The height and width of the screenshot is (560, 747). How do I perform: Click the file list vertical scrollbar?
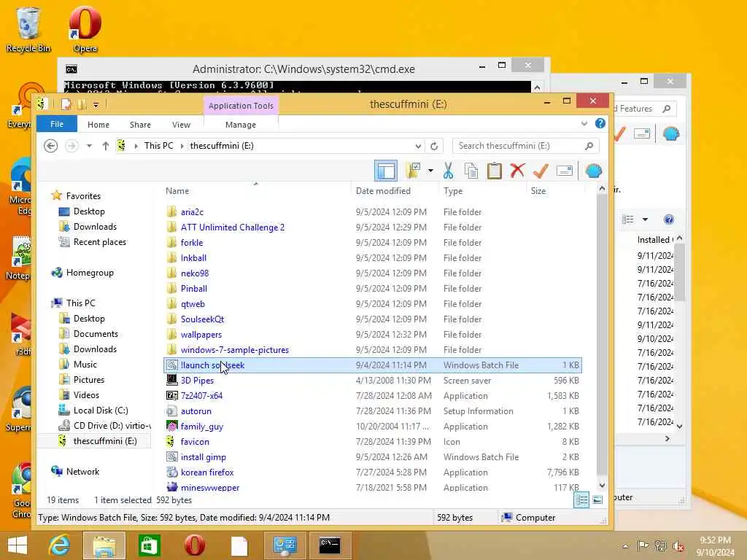coord(602,333)
